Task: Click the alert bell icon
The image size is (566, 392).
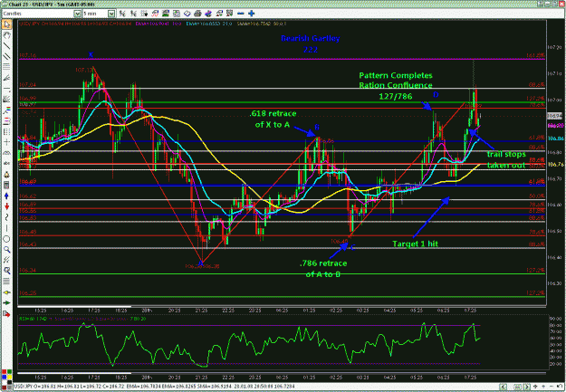Action: coord(7,175)
